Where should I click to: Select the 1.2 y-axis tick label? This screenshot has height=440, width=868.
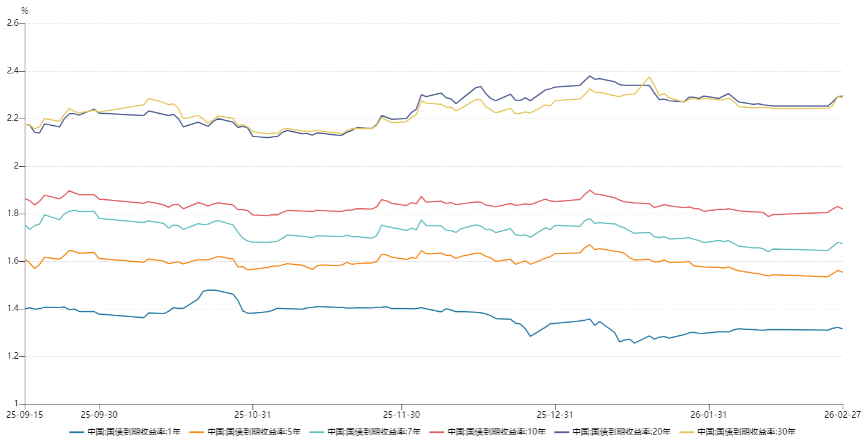[13, 356]
